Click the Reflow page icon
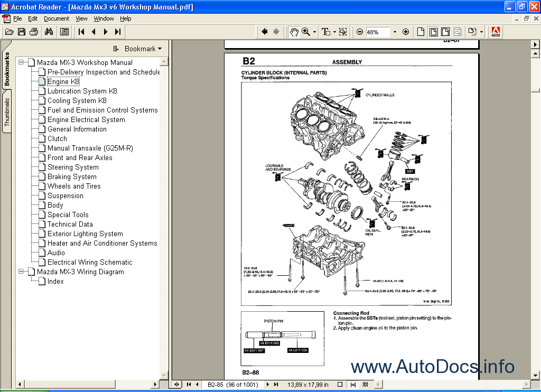 tap(458, 32)
